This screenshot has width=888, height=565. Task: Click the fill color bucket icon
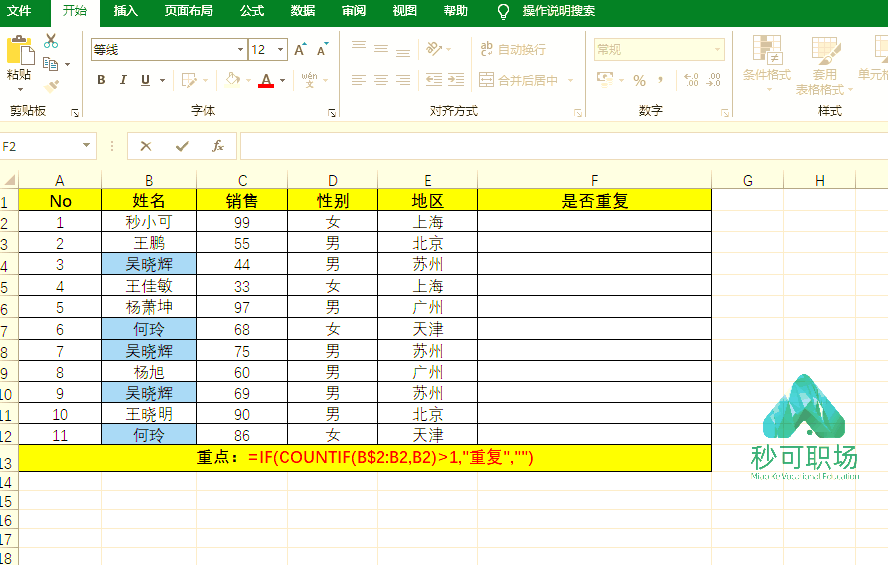tap(232, 80)
